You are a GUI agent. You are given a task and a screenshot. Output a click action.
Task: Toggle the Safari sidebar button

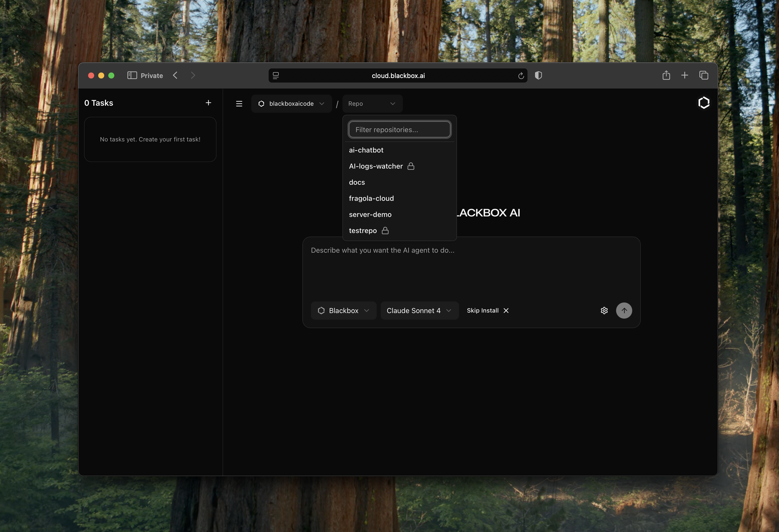[132, 75]
